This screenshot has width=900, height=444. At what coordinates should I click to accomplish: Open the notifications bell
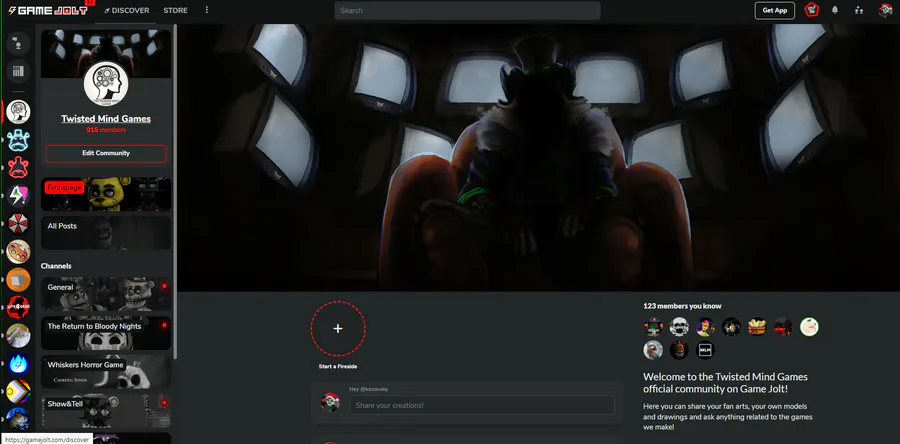835,10
